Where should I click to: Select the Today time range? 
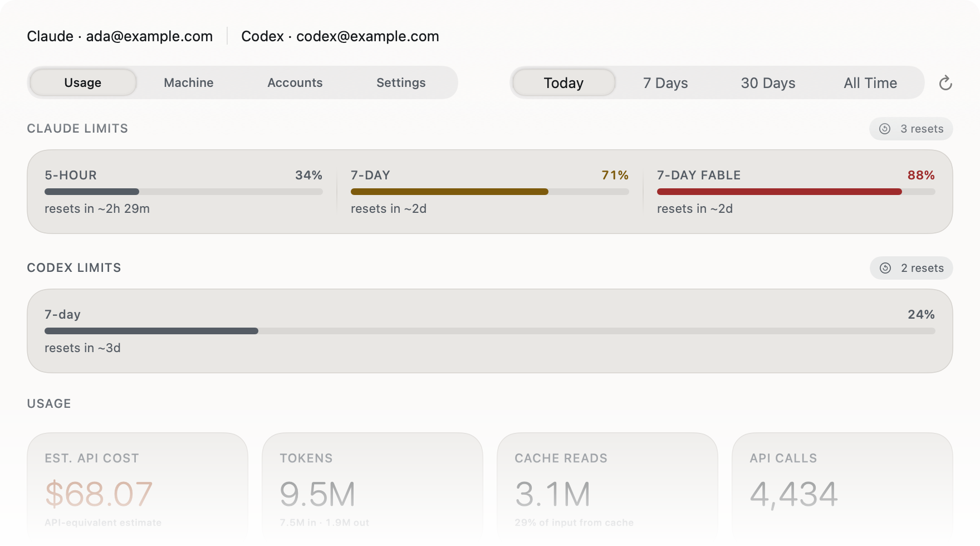tap(563, 83)
